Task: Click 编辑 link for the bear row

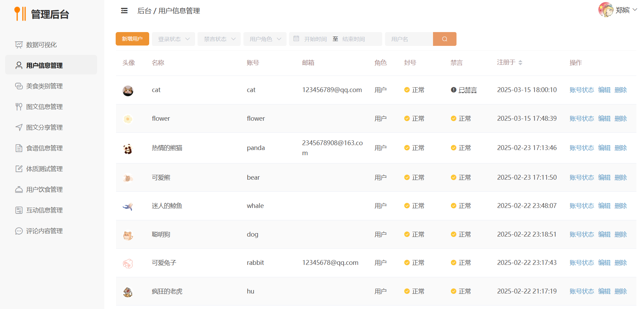Action: (604, 178)
